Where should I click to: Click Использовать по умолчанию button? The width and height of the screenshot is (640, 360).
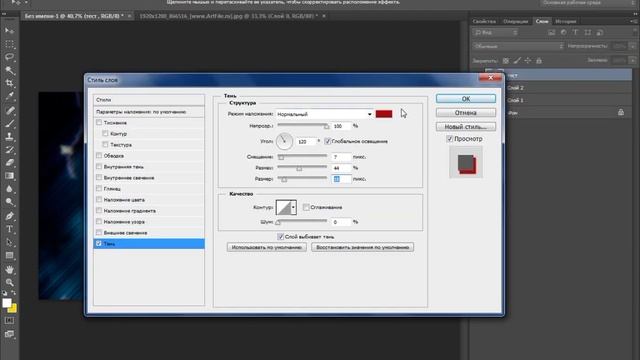point(267,247)
